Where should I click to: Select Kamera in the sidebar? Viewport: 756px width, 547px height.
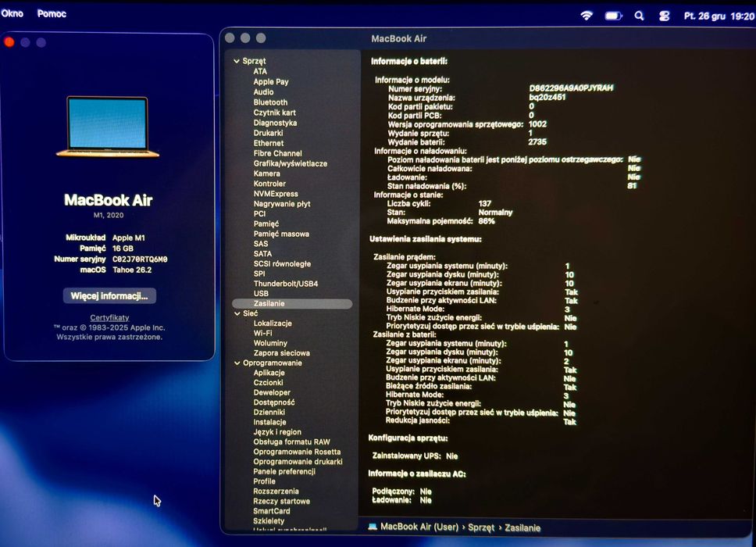pos(266,173)
